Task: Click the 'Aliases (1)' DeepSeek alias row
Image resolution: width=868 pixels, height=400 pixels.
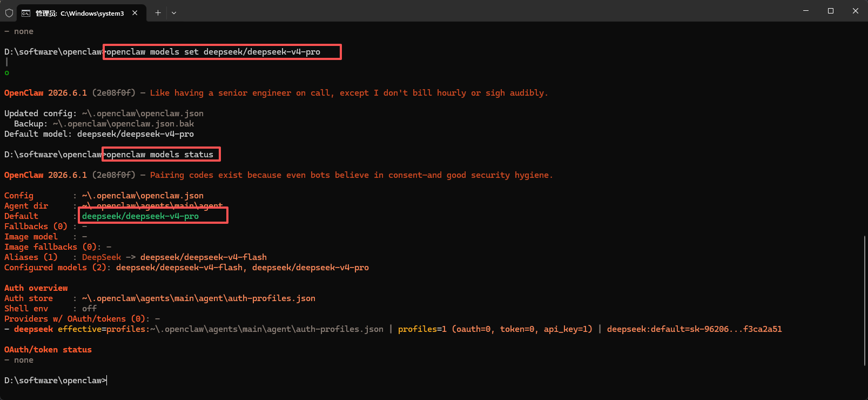Action: click(136, 257)
